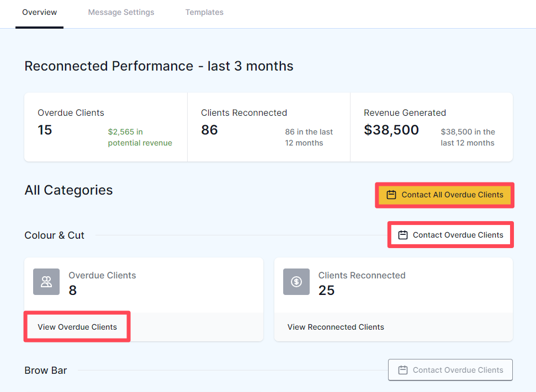The image size is (536, 392).
Task: Select the Revenue Generated $38,500 summary card
Action: click(431, 127)
